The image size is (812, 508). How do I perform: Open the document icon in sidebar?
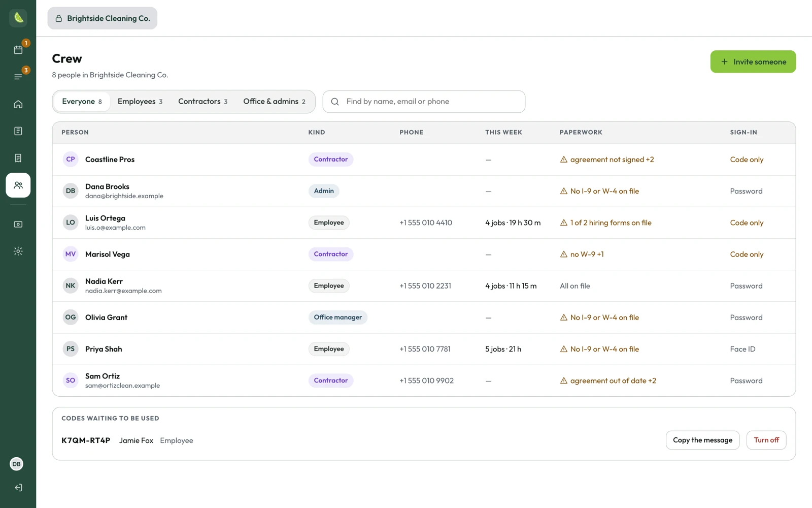point(18,131)
